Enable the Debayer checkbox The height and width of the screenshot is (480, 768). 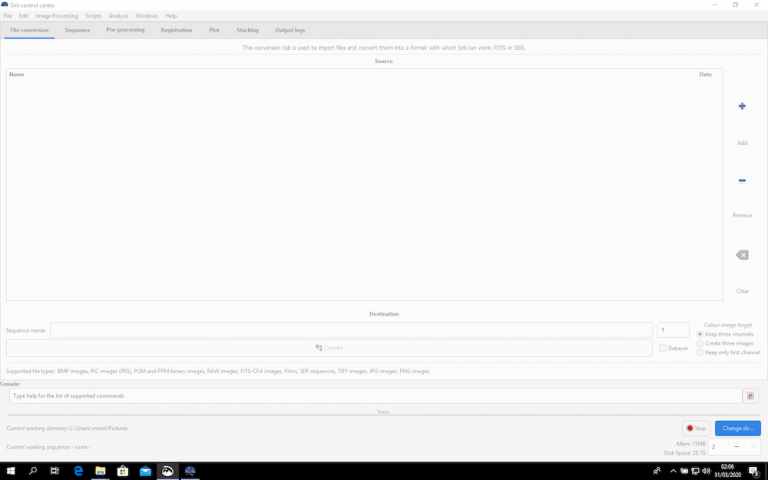click(x=663, y=348)
